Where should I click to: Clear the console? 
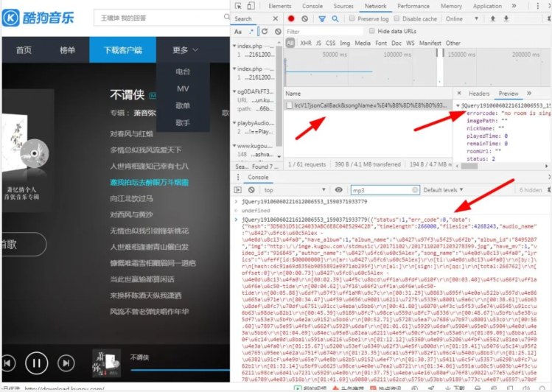251,190
